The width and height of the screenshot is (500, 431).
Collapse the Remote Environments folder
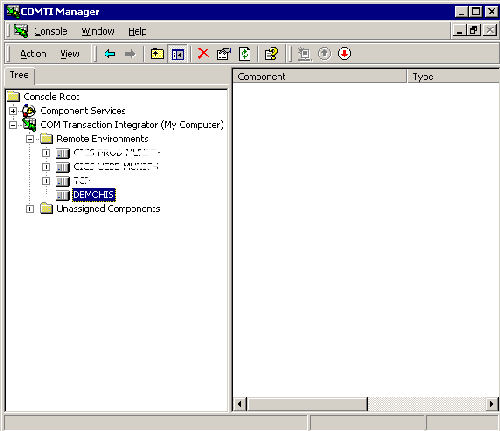point(30,139)
